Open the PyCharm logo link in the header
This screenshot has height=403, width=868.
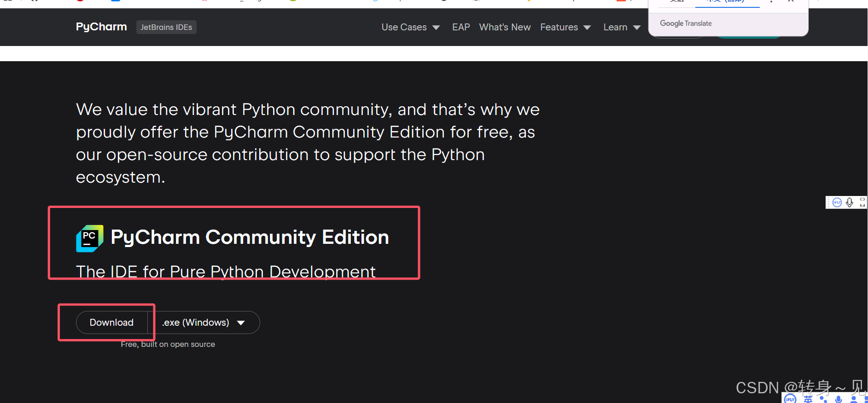101,27
